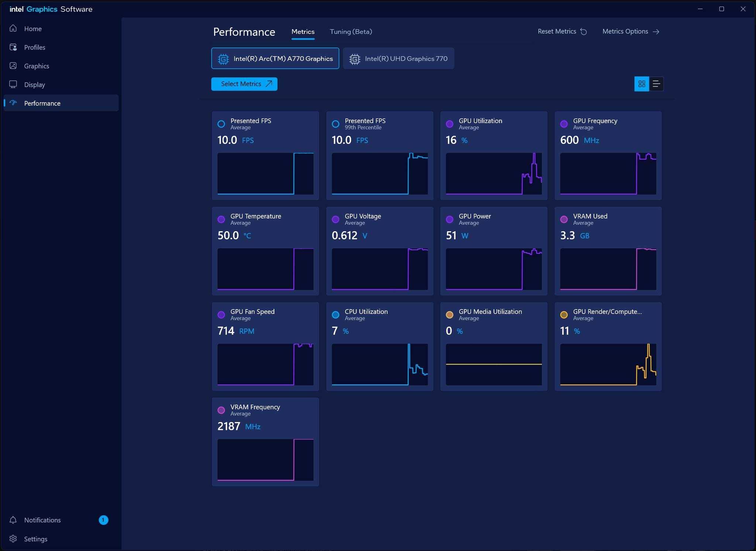This screenshot has width=756, height=551.
Task: Click Graphics label in sidebar
Action: click(37, 66)
